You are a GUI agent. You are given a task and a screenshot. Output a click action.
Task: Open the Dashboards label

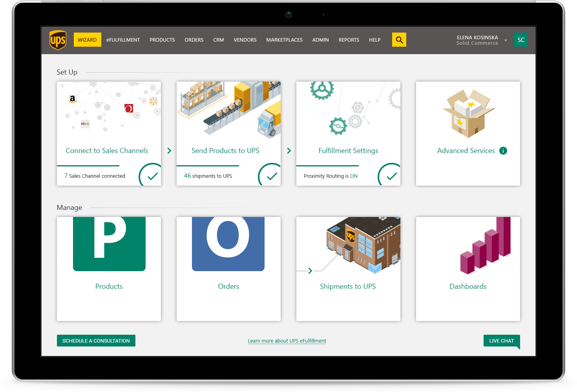point(468,286)
